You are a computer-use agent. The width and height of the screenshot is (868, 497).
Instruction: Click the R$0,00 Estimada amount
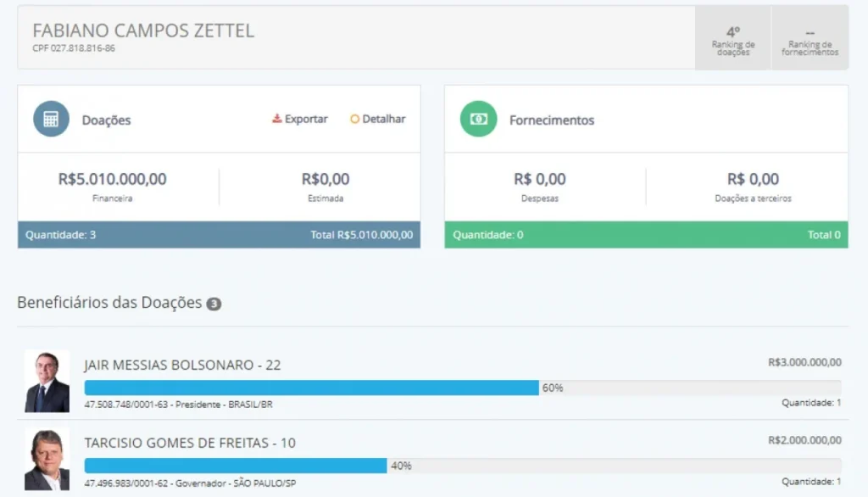point(325,179)
